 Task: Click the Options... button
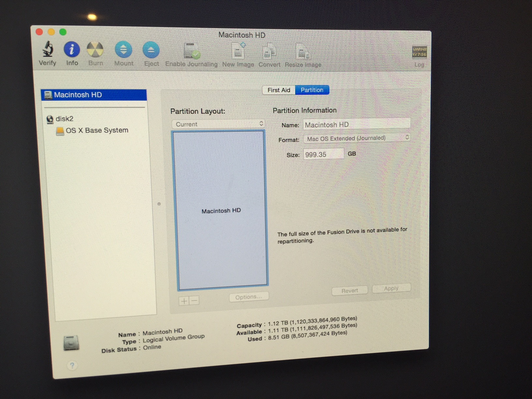249,297
